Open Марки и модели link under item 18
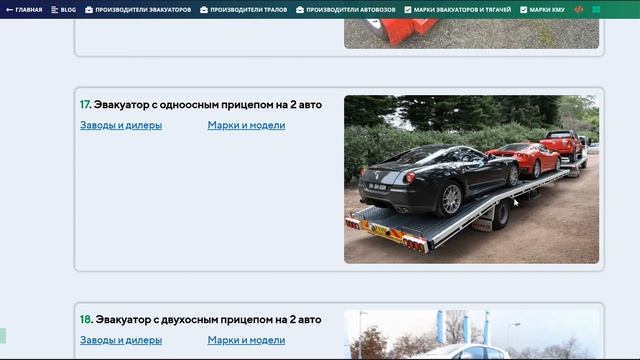The image size is (640, 360). click(246, 340)
